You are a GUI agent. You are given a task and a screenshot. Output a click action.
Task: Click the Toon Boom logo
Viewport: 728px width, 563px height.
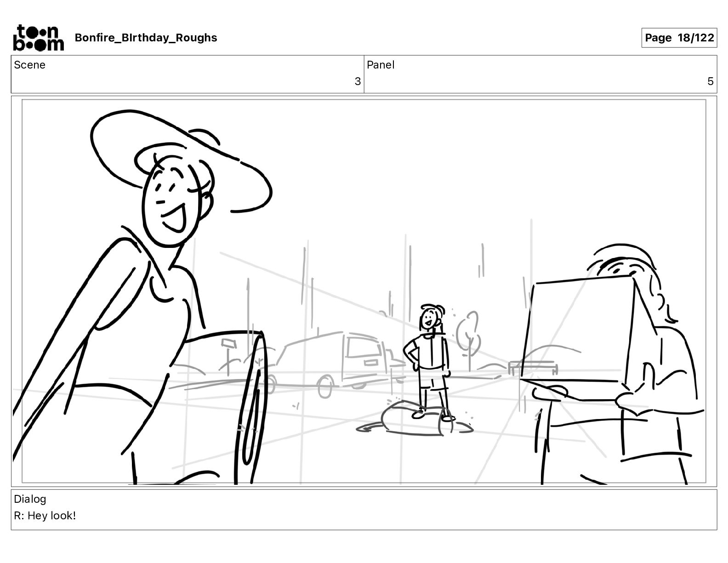click(39, 38)
